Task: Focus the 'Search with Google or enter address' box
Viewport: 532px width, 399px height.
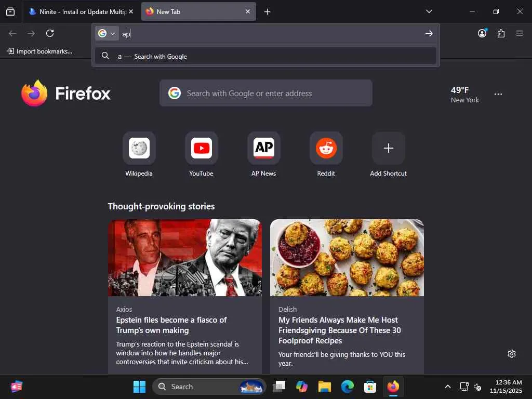Action: tap(266, 93)
